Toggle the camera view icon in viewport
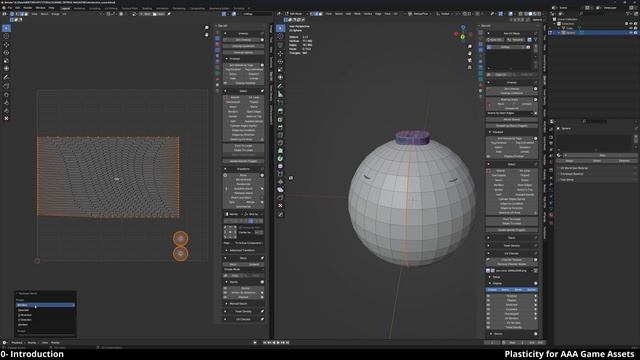This screenshot has height=360, width=640. 470,60
